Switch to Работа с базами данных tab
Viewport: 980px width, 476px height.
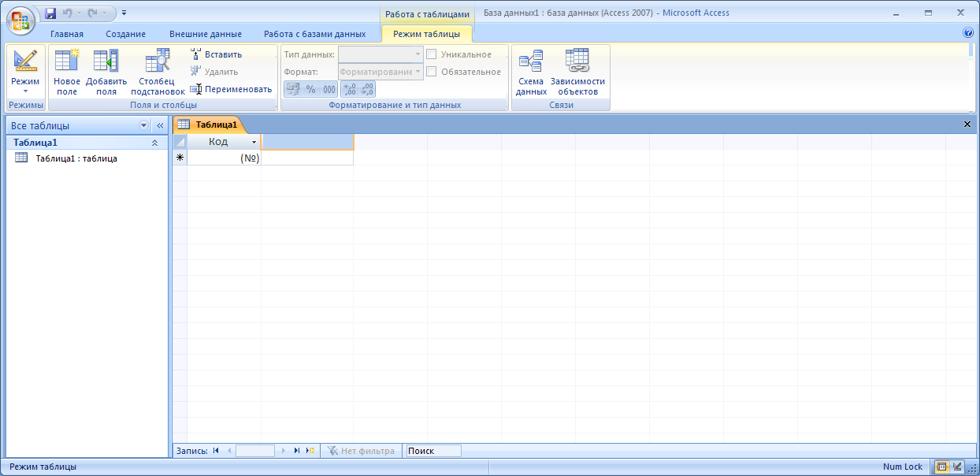tap(315, 34)
